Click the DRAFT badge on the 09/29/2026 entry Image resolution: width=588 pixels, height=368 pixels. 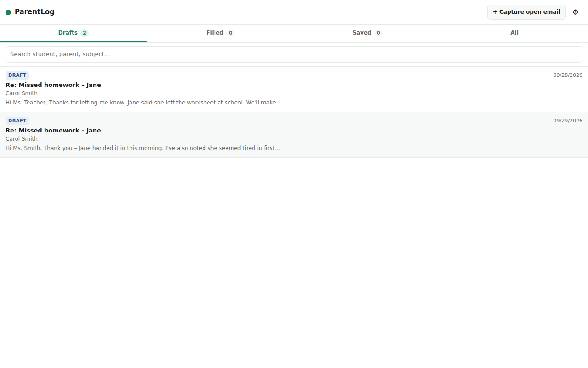(17, 121)
